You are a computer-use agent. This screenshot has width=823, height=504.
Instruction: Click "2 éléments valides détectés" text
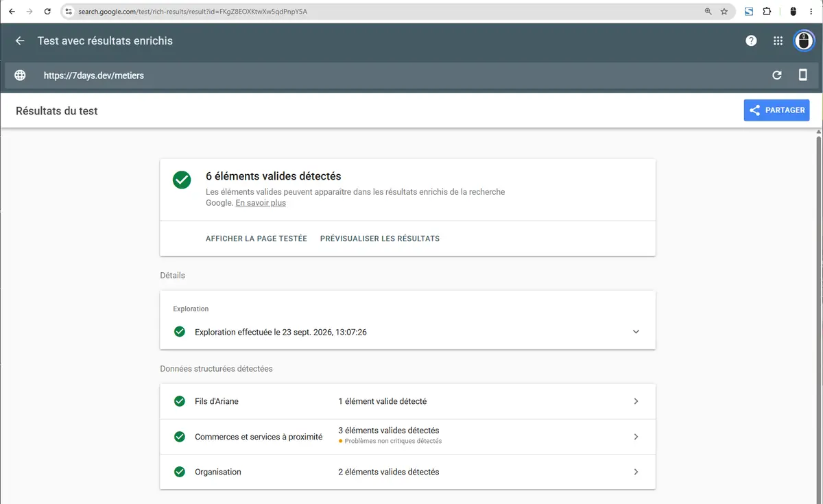(x=389, y=472)
